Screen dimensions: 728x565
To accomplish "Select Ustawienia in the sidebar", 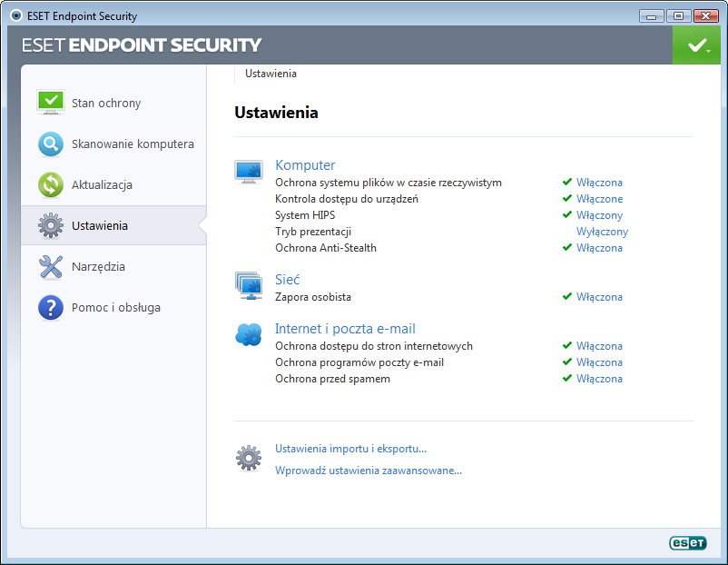I will coord(113,225).
